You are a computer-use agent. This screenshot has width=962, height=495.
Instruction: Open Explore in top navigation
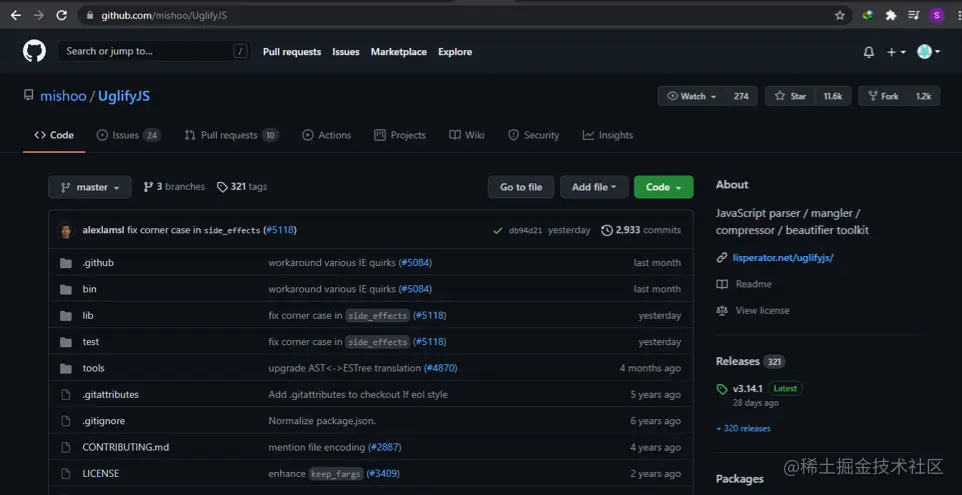(x=455, y=52)
